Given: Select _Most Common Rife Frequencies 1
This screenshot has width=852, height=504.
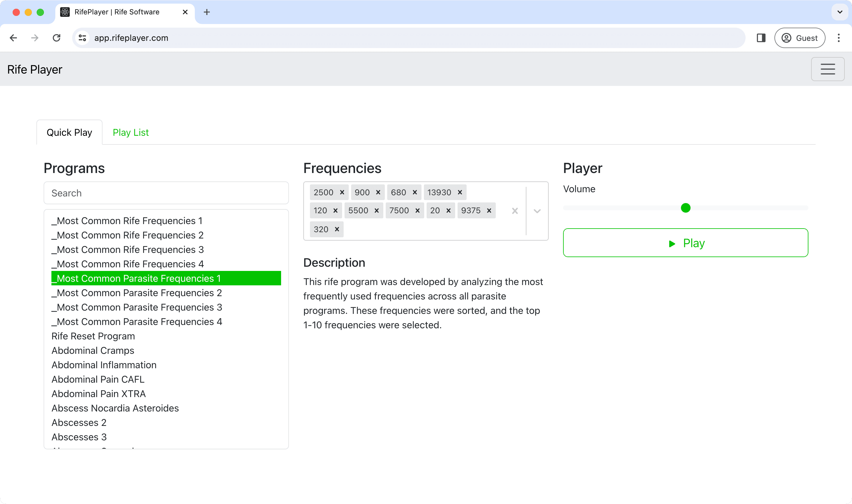Looking at the screenshot, I should (166, 221).
